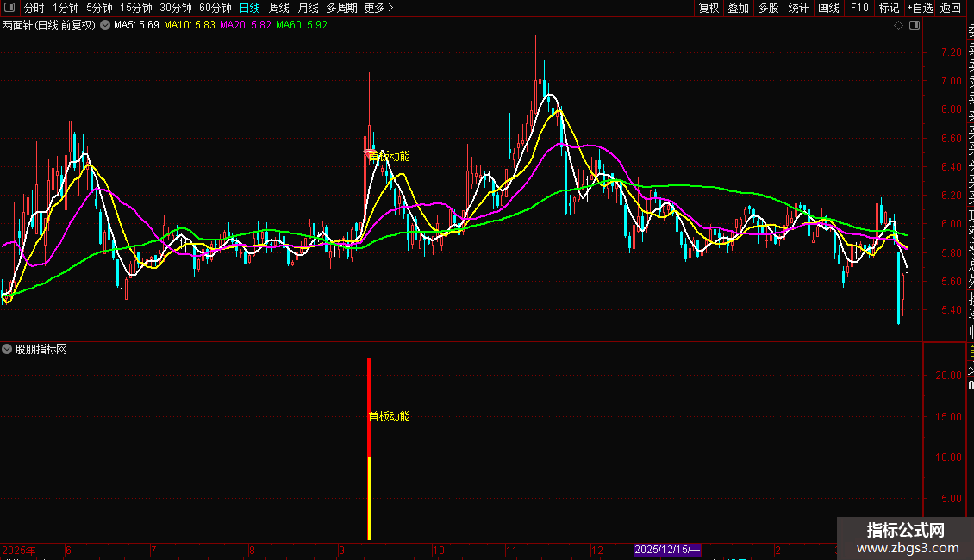This screenshot has width=974, height=560.
Task: Expand the MA indicator dropdown arrow
Action: coord(105,25)
